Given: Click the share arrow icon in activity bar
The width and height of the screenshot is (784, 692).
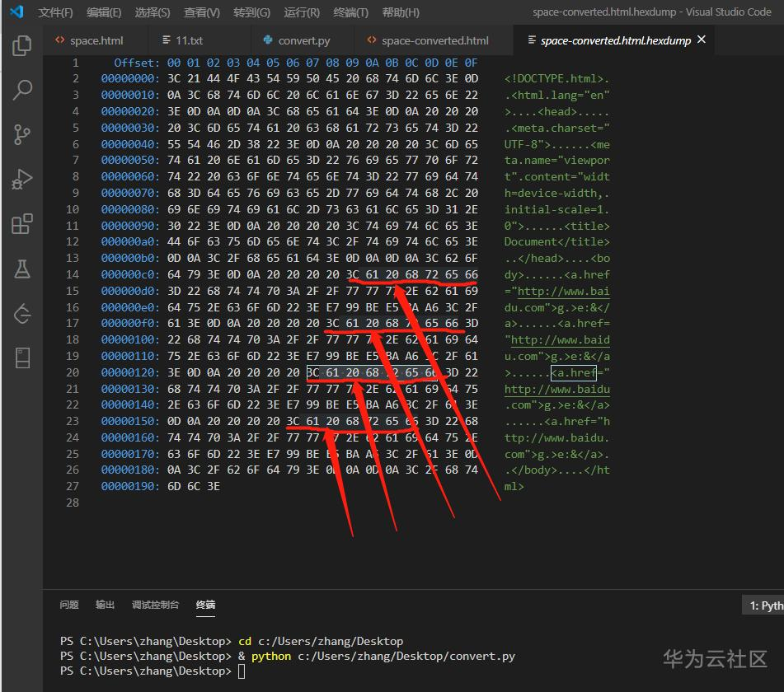Looking at the screenshot, I should pyautogui.click(x=22, y=314).
